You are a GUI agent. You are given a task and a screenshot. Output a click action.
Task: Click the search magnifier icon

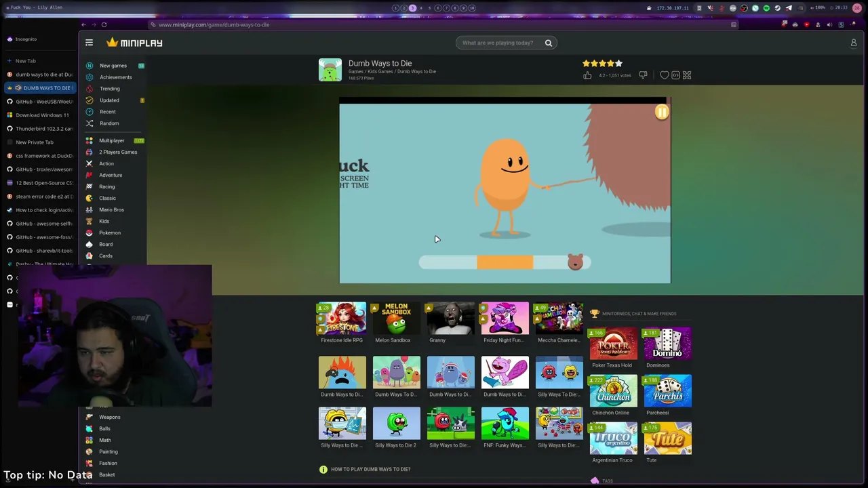(x=549, y=43)
